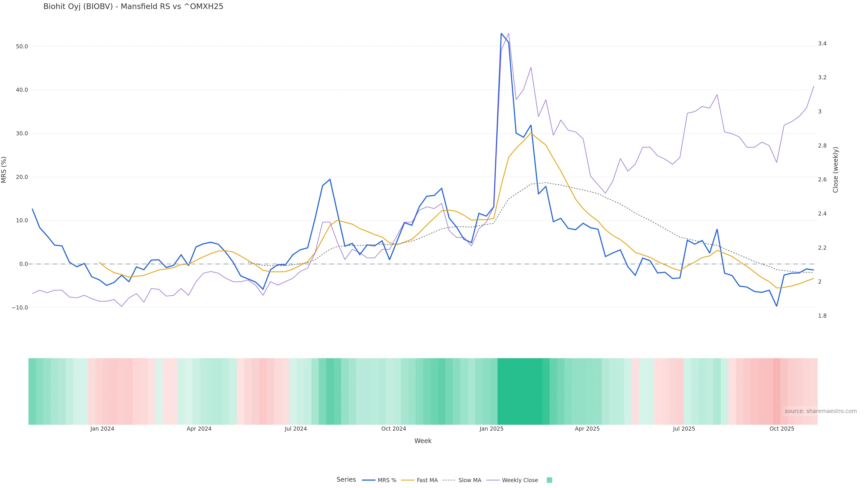Screen dimensions: 868x488
Task: Click the Close (weekly) right axis title
Action: pyautogui.click(x=835, y=170)
